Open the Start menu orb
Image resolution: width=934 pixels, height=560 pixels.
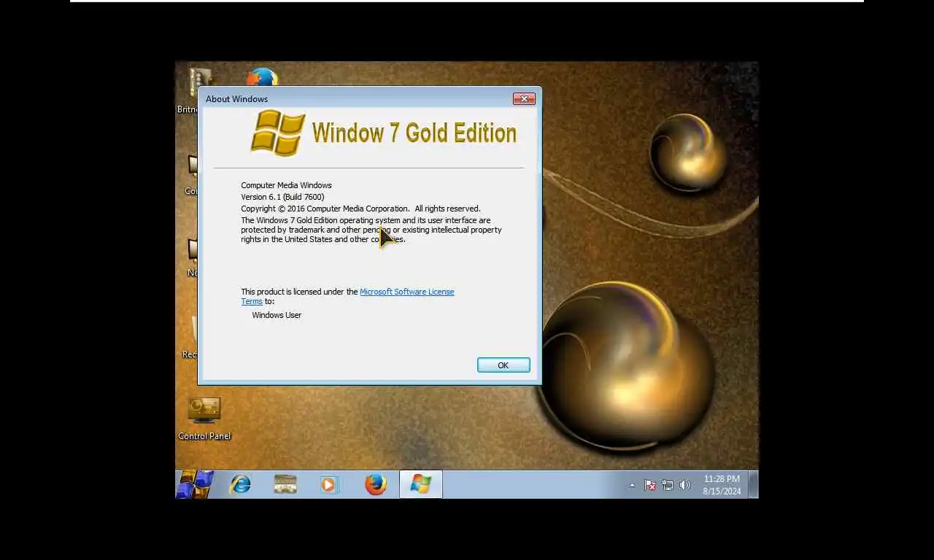195,484
